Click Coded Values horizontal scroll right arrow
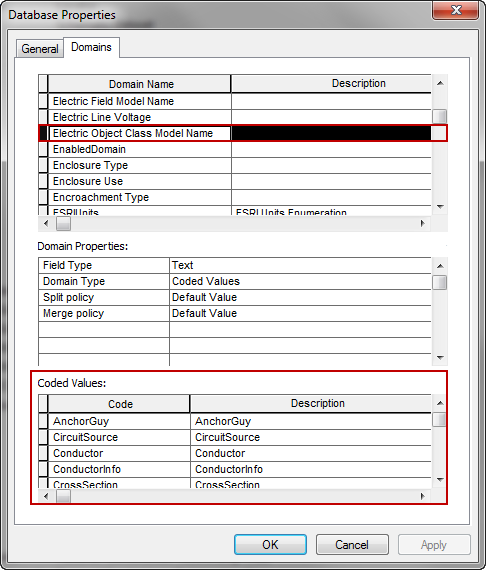This screenshot has height=570, width=486. 423,496
